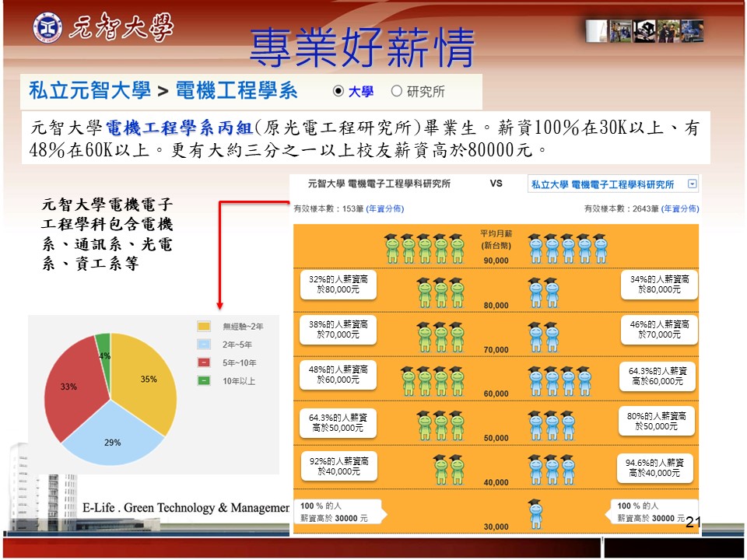The image size is (747, 560).
Task: Click the 40,000 salary axis value
Action: [x=496, y=482]
